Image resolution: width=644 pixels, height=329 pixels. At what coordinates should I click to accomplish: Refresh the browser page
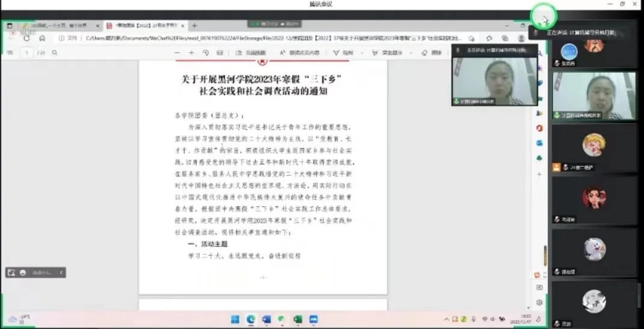point(26,38)
